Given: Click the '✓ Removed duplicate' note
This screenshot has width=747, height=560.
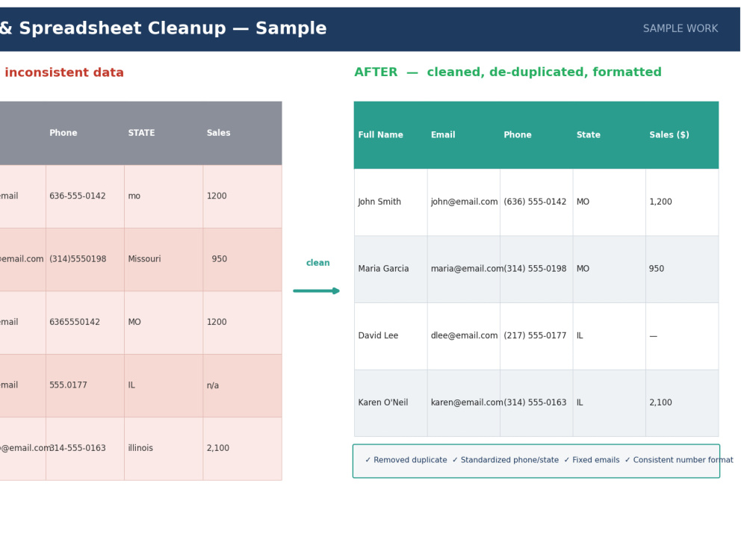Looking at the screenshot, I should [406, 460].
